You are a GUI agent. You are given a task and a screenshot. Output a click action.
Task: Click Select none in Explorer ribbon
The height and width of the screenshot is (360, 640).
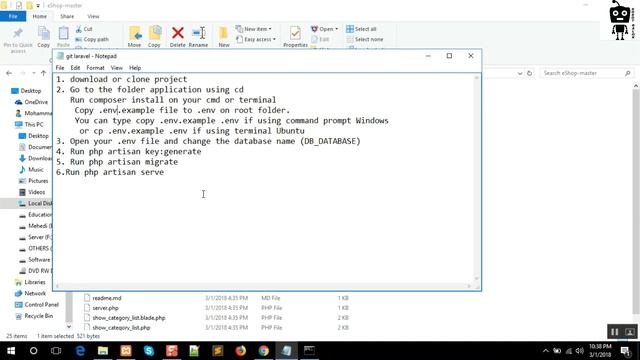364,39
